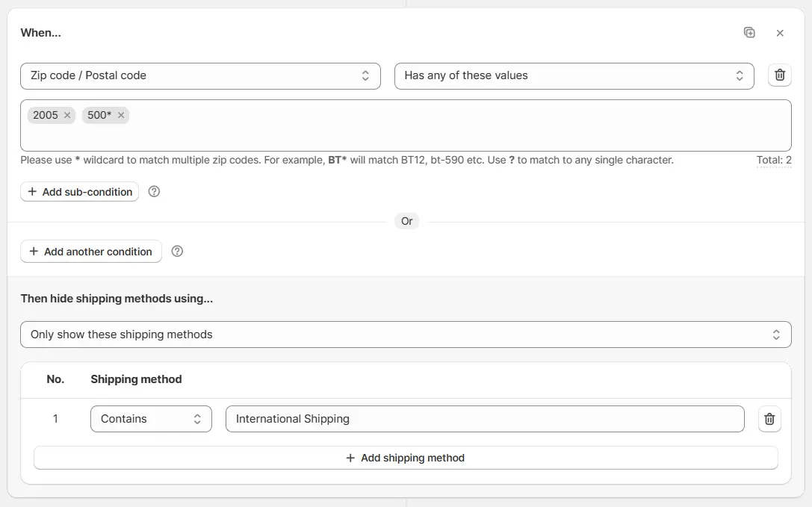Select the 2005 zip code tag
Screen dimensions: 812x507
click(x=45, y=115)
